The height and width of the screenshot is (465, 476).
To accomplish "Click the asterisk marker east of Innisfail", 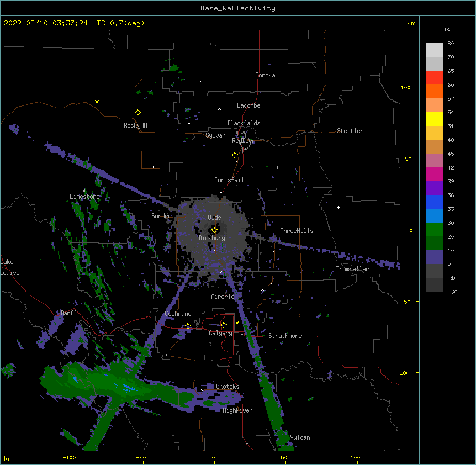I will 277,167.
